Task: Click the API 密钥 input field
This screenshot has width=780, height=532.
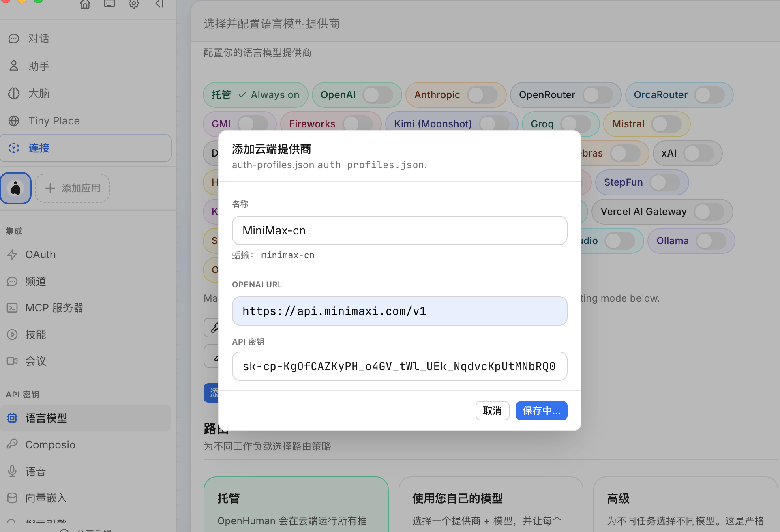Action: click(x=399, y=366)
